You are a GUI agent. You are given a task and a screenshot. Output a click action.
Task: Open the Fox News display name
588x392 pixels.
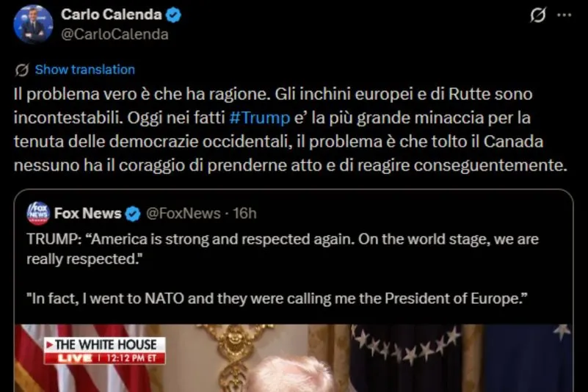click(x=88, y=214)
